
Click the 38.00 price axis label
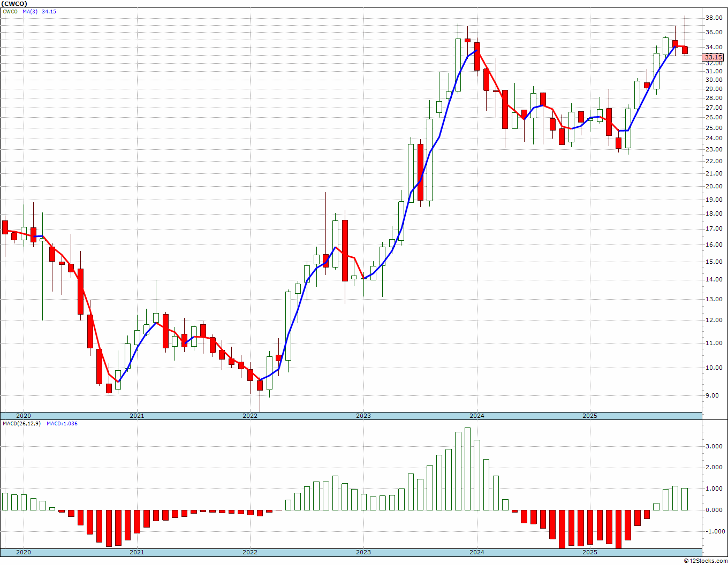(714, 18)
